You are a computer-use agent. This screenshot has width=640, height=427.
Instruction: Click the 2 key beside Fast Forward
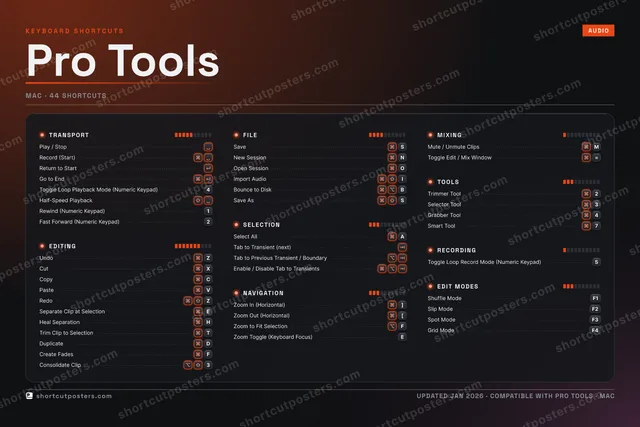tap(208, 222)
